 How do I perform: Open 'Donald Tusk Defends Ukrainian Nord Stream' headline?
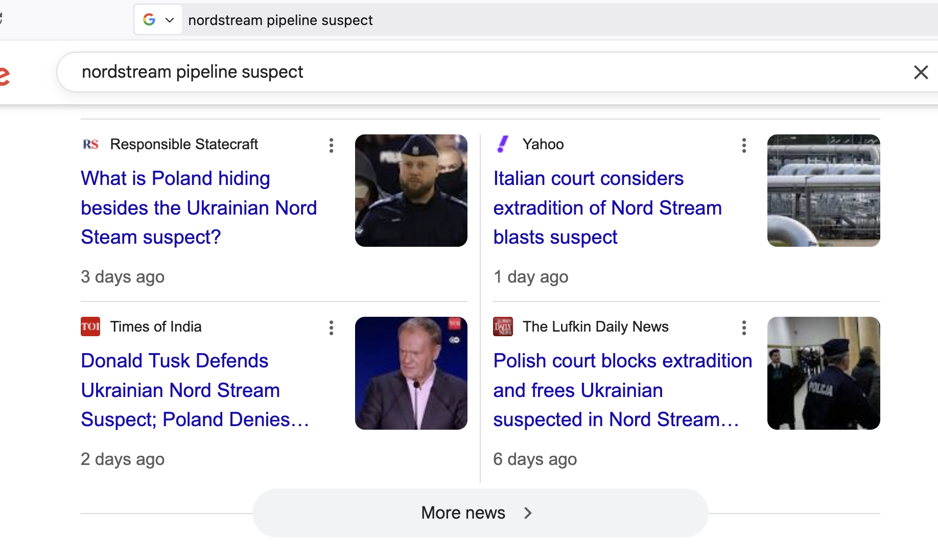pos(195,390)
